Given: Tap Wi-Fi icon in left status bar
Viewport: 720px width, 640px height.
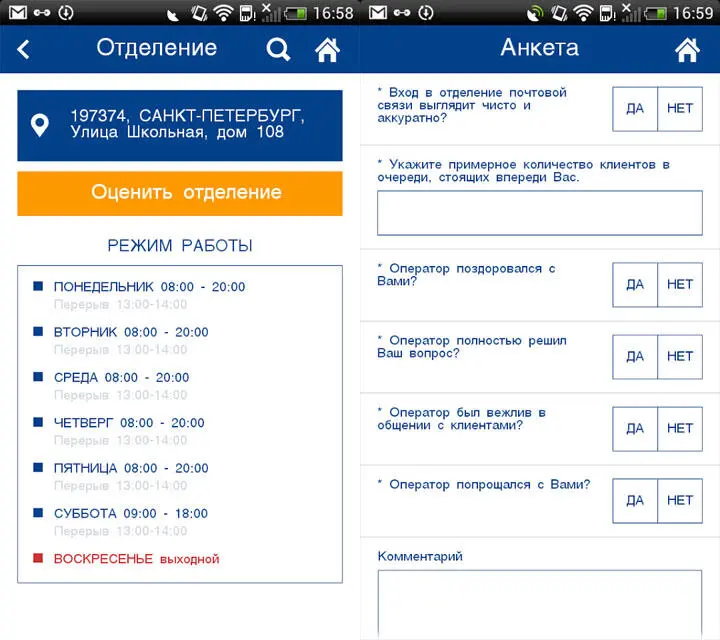Looking at the screenshot, I should [x=223, y=13].
